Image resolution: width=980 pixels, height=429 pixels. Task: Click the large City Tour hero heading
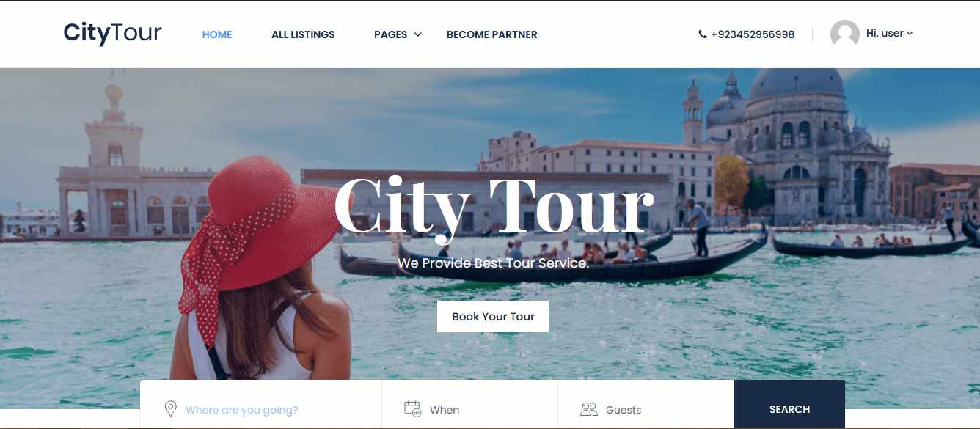[493, 207]
